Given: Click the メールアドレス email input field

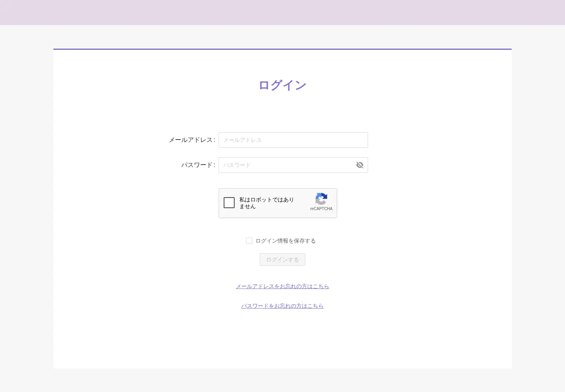Looking at the screenshot, I should [x=293, y=140].
